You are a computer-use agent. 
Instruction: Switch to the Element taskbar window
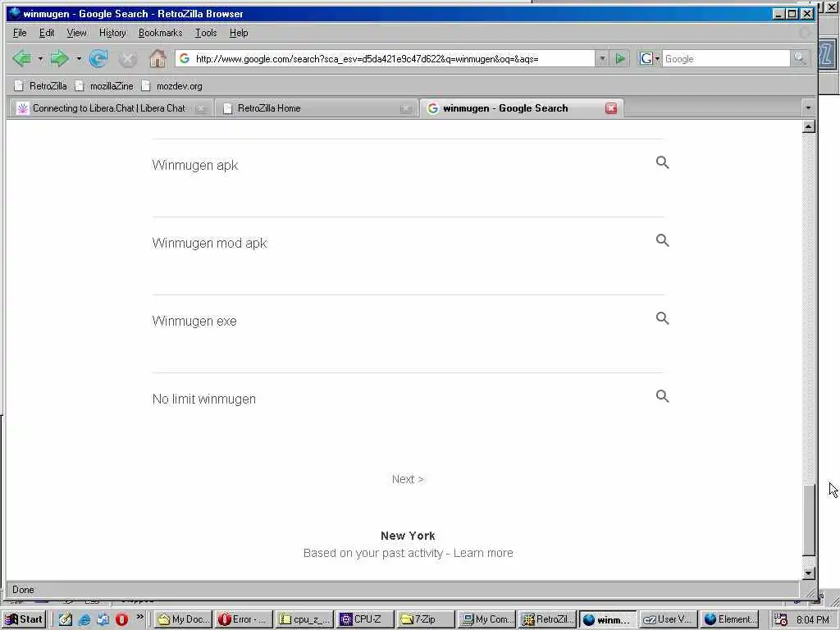(729, 619)
